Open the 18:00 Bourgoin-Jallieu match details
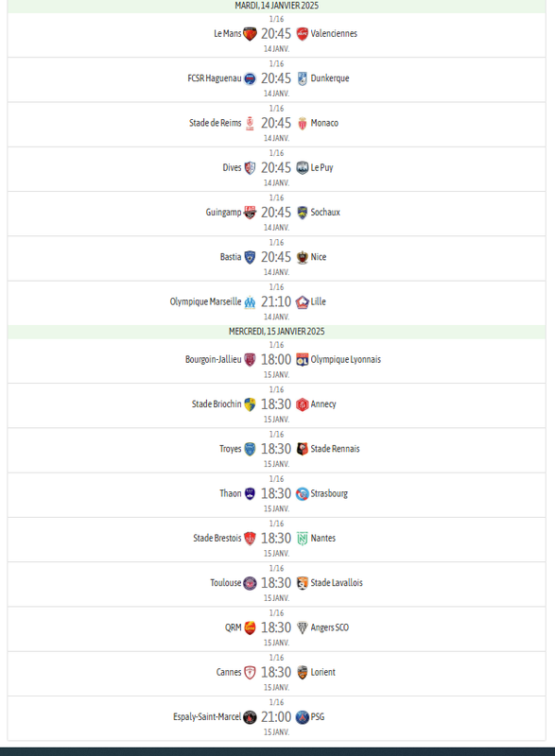The width and height of the screenshot is (555, 756). [x=276, y=360]
